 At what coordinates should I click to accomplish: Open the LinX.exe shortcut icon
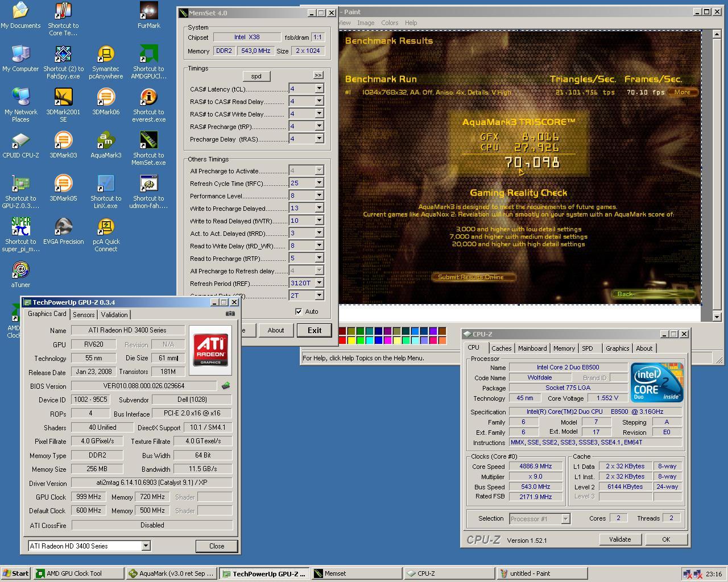click(106, 192)
